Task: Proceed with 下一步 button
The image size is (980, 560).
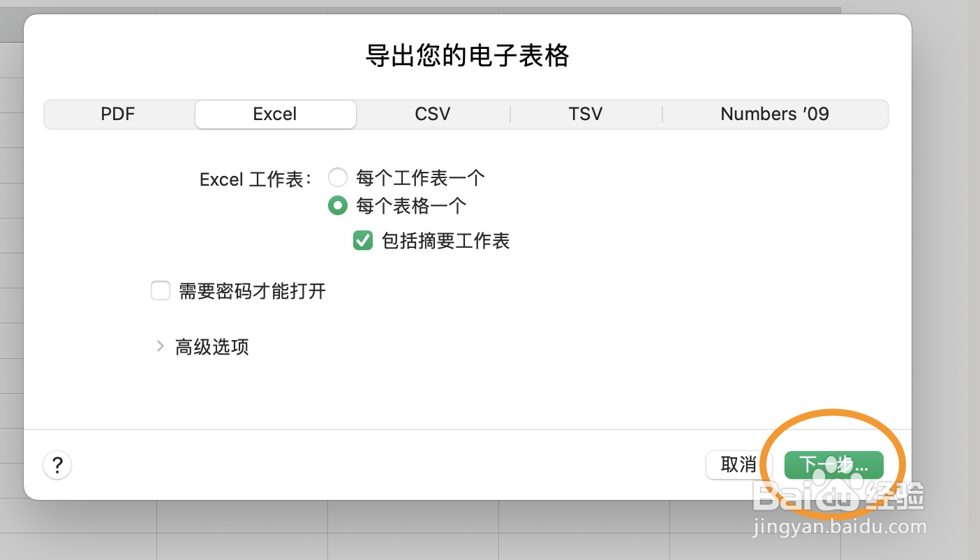Action: pos(833,464)
